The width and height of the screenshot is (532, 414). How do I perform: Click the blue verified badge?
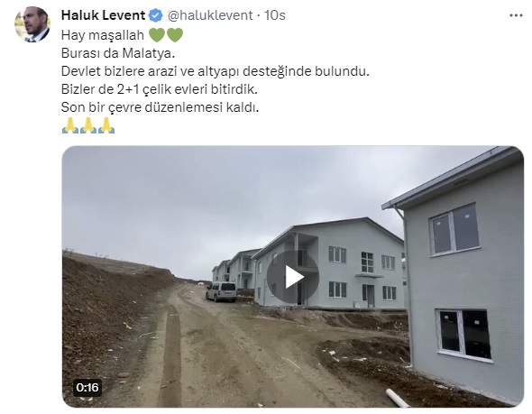[x=156, y=15]
